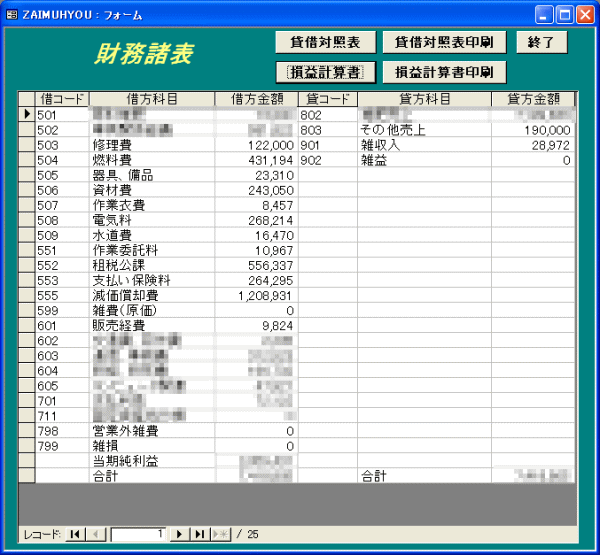Go to the first record
Screen dimensions: 600x555
click(75, 534)
